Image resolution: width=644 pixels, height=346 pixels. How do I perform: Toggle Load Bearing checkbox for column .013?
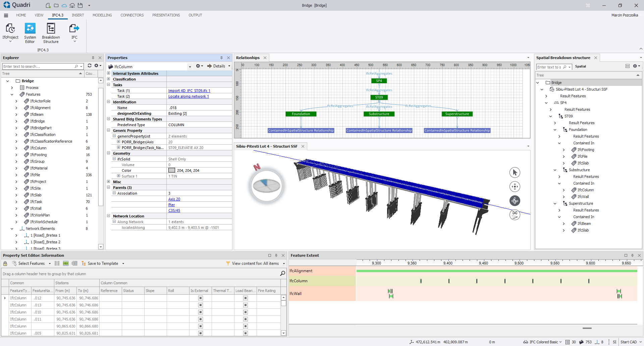(246, 305)
